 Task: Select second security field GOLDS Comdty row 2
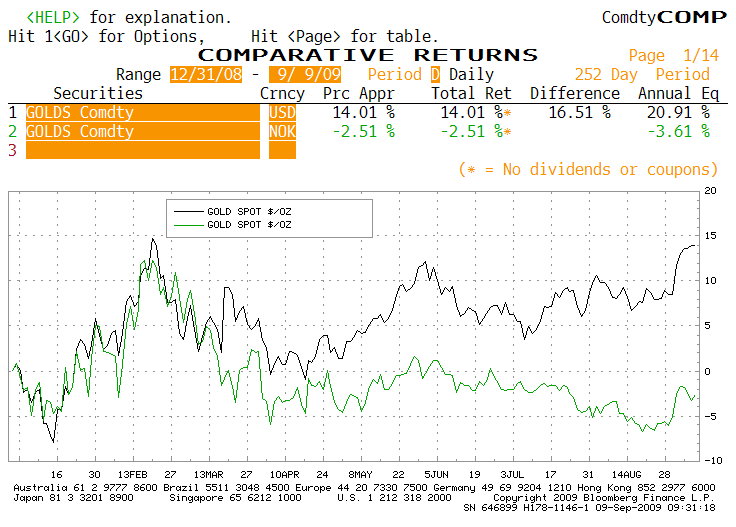143,131
